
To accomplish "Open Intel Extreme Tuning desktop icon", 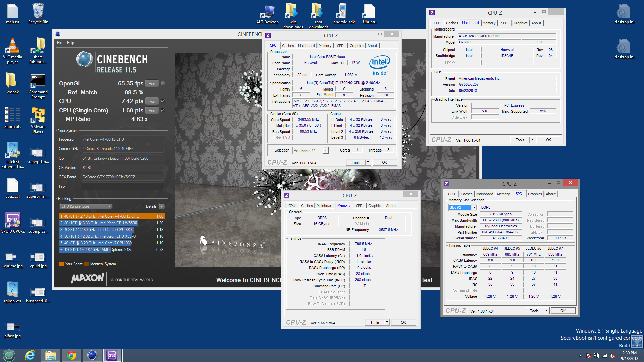I will pos(13,155).
